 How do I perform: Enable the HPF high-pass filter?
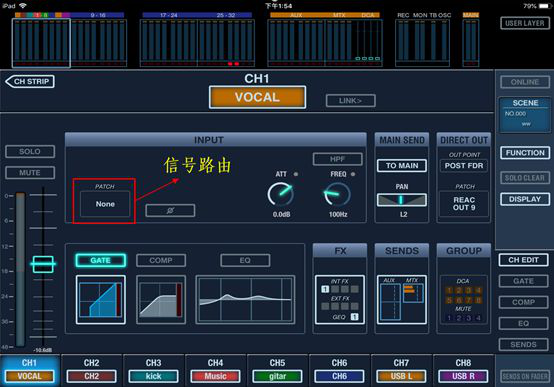click(337, 159)
